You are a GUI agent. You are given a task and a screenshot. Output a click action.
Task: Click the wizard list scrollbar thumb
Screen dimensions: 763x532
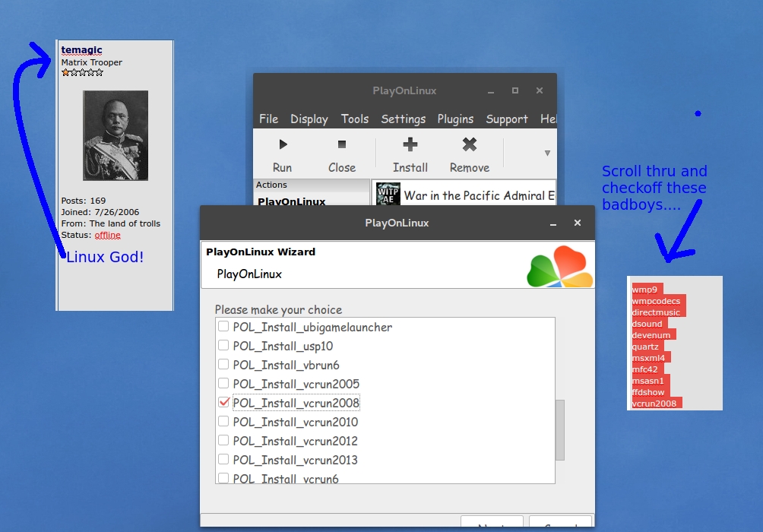(560, 430)
